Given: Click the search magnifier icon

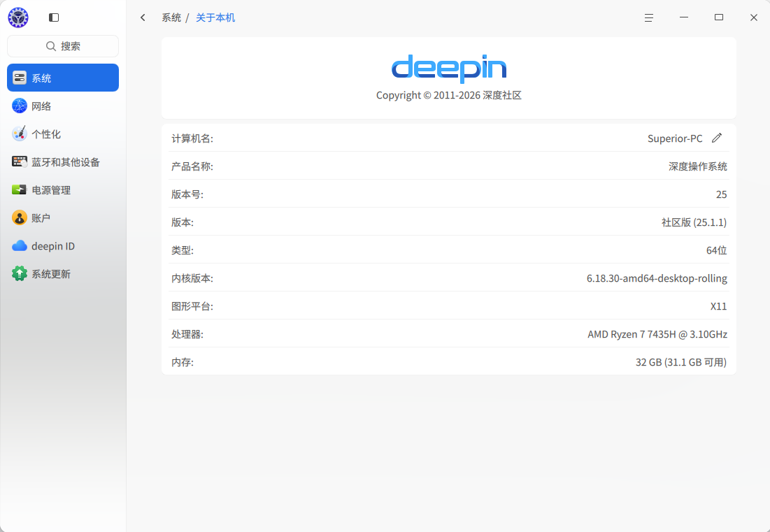Looking at the screenshot, I should [50, 46].
